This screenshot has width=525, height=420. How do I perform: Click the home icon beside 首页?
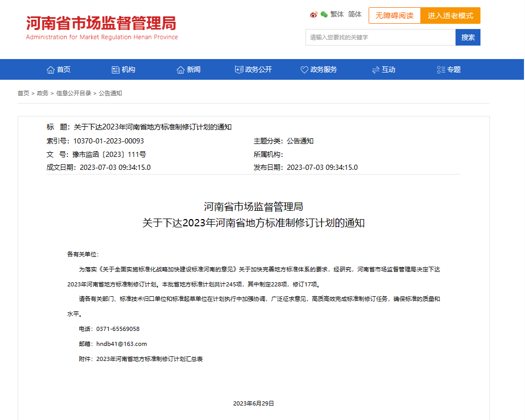50,69
